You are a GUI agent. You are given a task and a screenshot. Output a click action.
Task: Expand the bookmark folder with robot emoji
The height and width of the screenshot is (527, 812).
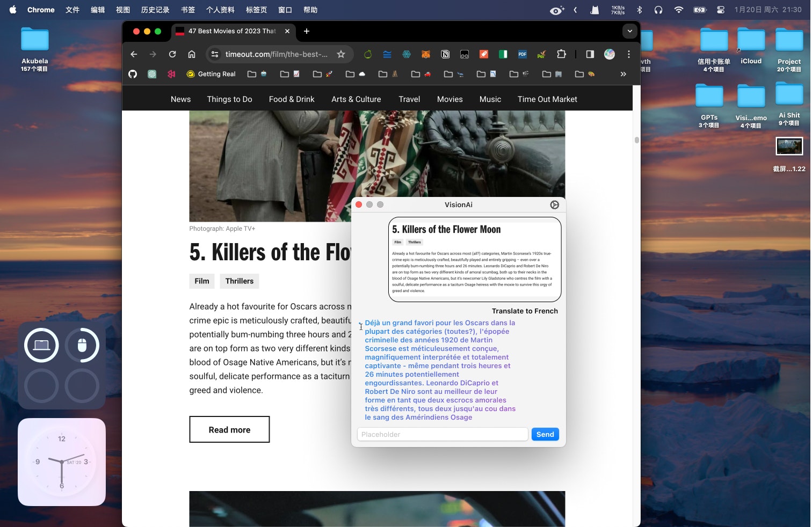(x=257, y=74)
